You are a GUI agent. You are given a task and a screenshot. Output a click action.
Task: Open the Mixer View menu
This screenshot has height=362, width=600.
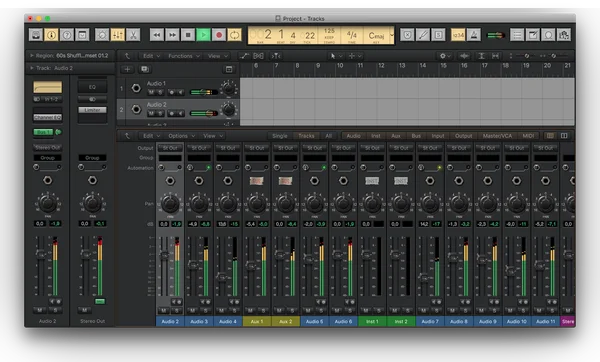(212, 136)
